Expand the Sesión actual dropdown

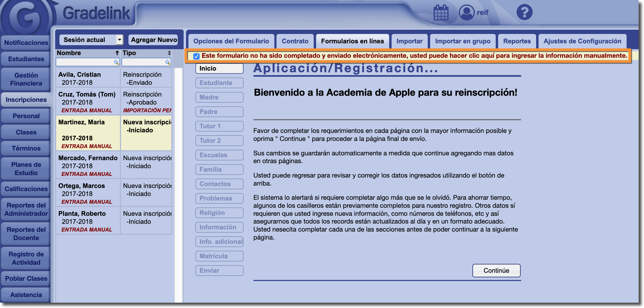(x=119, y=40)
